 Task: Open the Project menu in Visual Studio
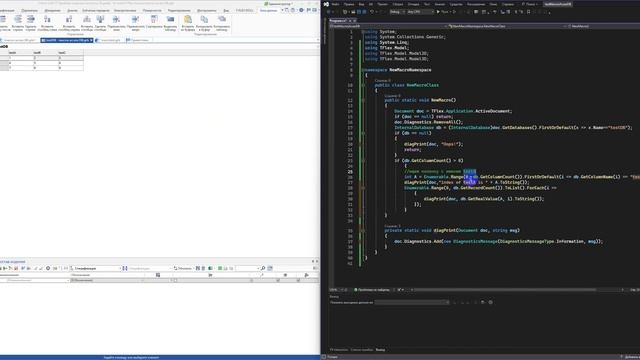pos(383,4)
